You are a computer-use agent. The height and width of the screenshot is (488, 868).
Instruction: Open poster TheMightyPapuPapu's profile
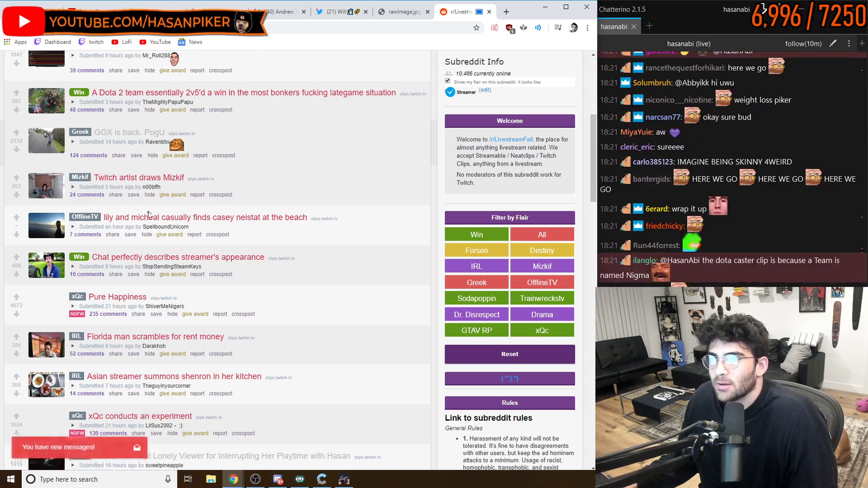pos(168,102)
